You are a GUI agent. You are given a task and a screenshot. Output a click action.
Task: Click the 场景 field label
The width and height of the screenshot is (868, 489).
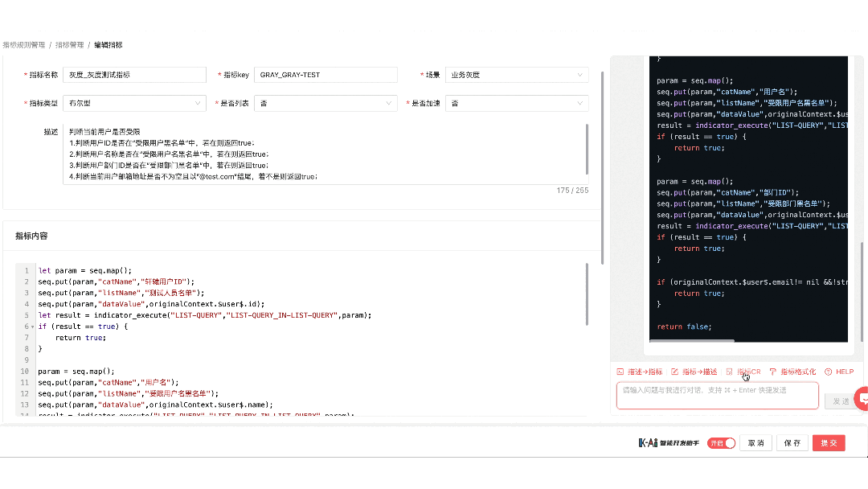pyautogui.click(x=432, y=75)
